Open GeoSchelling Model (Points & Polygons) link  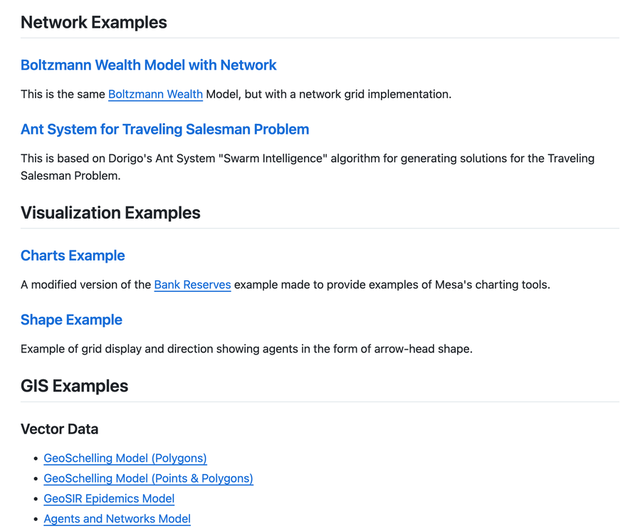click(x=148, y=478)
